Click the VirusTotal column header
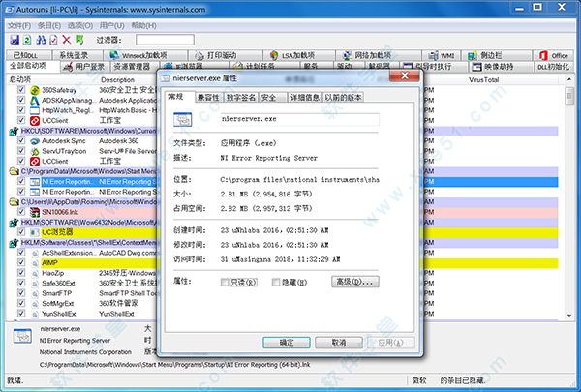This screenshot has height=392, width=581. (x=483, y=79)
